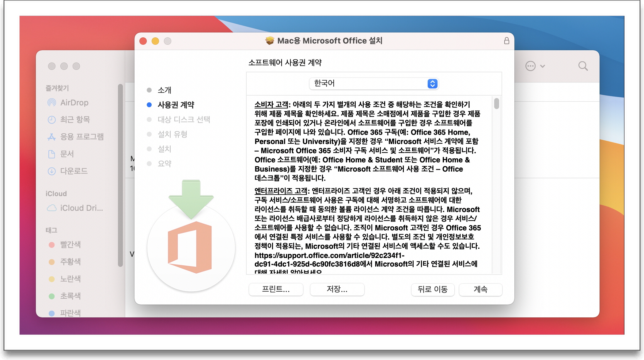The image size is (644, 360).
Task: Click the 소프트웨어 사용권 계약 heading
Action: 285,63
